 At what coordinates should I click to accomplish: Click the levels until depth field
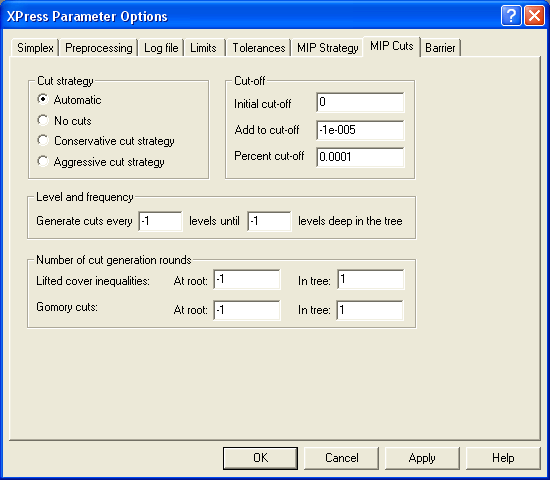coord(269,221)
